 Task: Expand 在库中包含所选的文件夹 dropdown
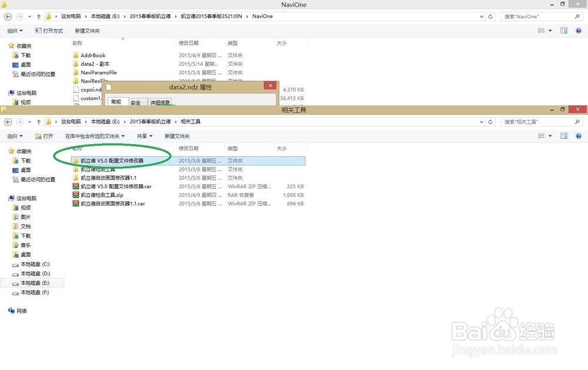(x=95, y=136)
